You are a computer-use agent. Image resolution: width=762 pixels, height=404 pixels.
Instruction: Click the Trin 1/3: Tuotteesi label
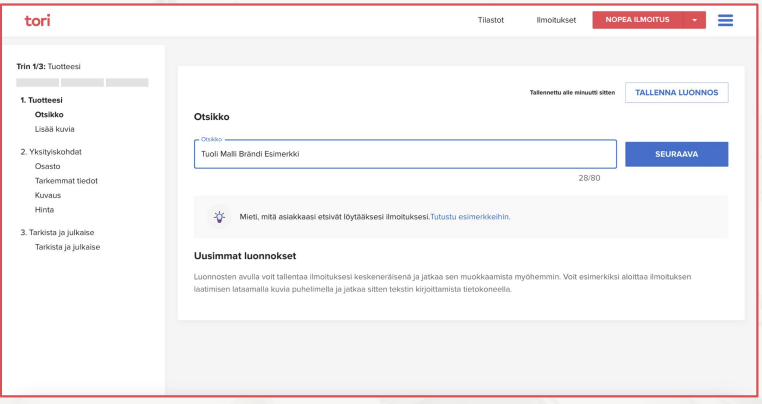[x=49, y=67]
